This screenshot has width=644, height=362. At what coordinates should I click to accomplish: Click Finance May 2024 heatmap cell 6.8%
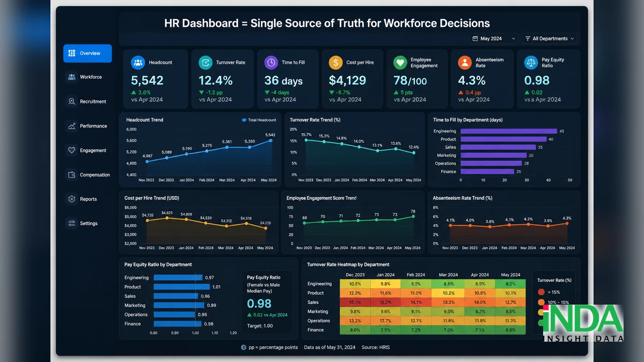510,330
